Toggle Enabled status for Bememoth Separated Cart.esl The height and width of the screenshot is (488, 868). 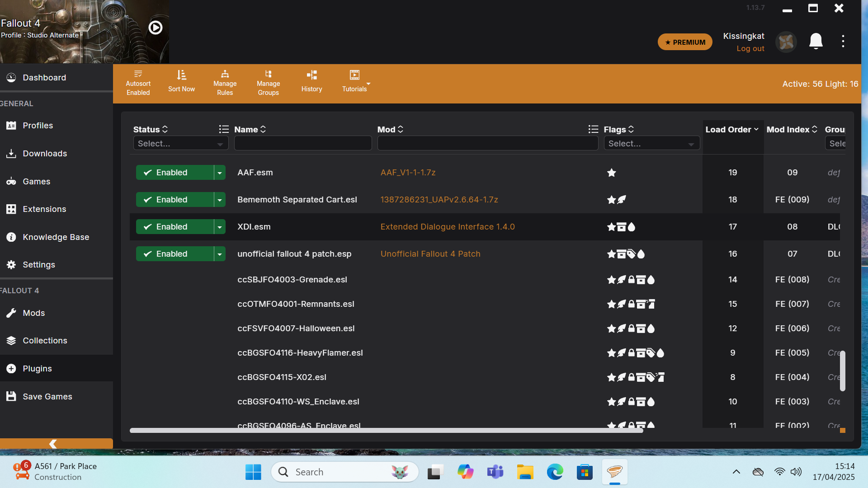pyautogui.click(x=175, y=200)
